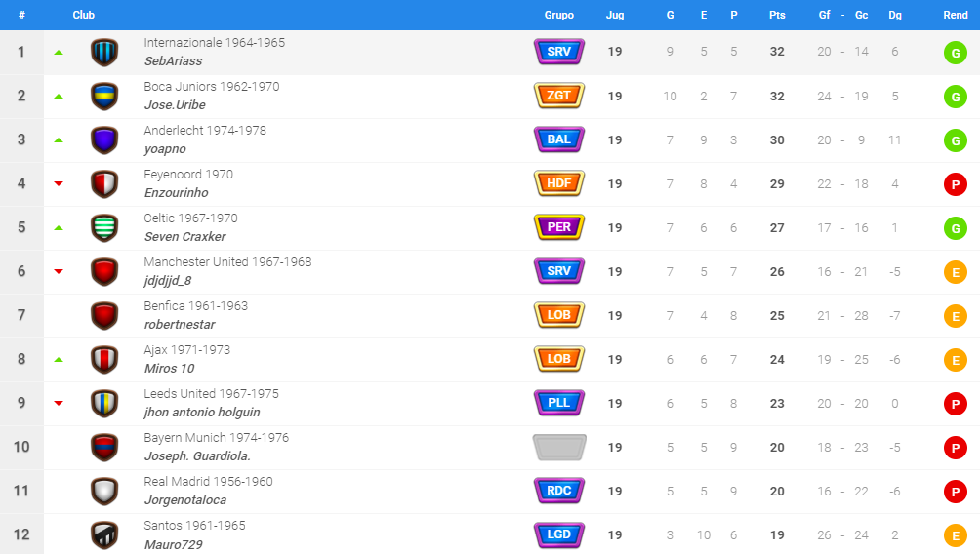
Task: Click the Rend column header
Action: [x=955, y=15]
